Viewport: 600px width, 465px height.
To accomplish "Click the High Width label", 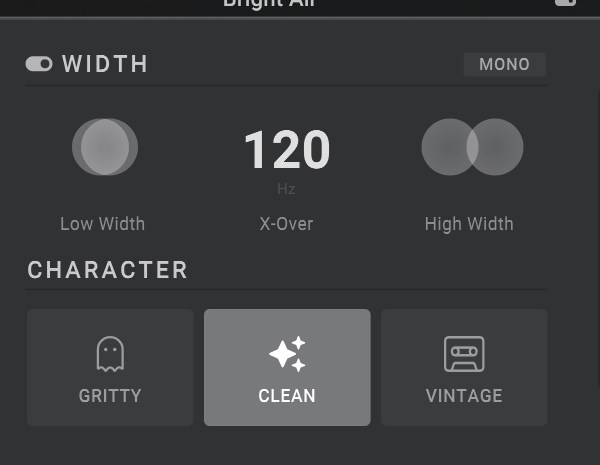I will [x=469, y=224].
